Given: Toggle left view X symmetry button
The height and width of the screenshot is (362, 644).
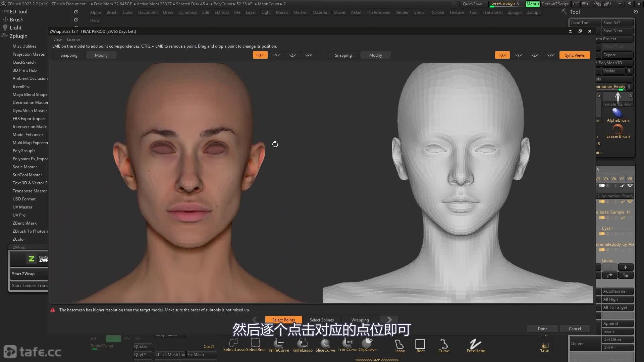Looking at the screenshot, I should pos(260,55).
